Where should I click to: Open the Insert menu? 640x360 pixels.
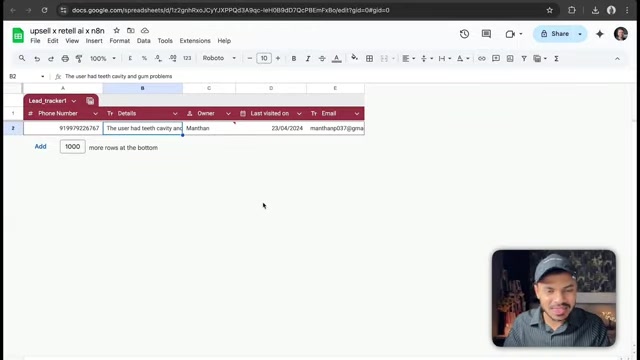(x=94, y=41)
